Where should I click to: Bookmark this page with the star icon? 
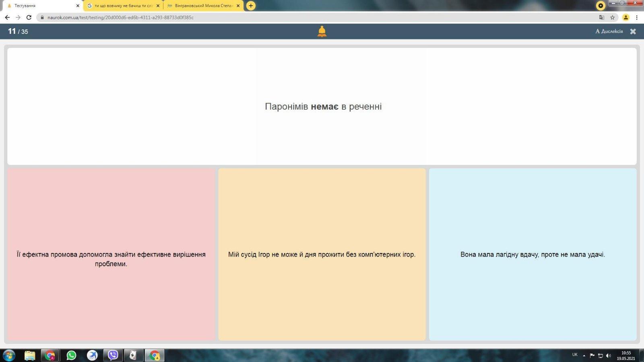612,17
